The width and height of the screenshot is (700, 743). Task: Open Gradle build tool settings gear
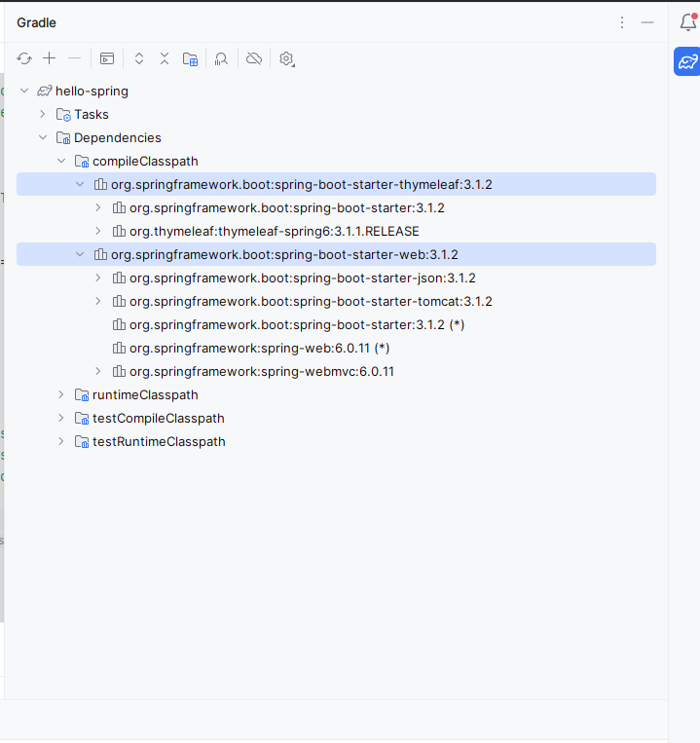point(286,58)
